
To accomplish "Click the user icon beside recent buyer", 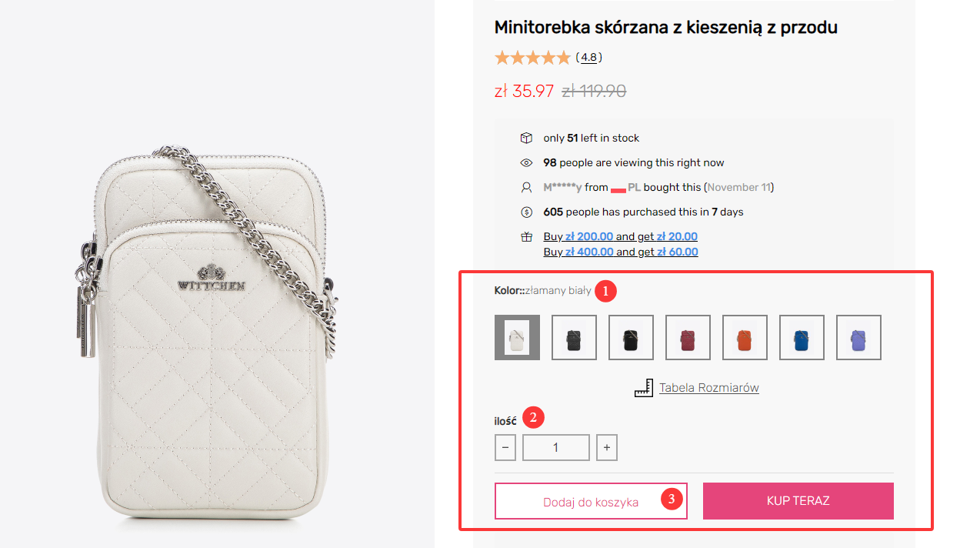I will [x=526, y=187].
